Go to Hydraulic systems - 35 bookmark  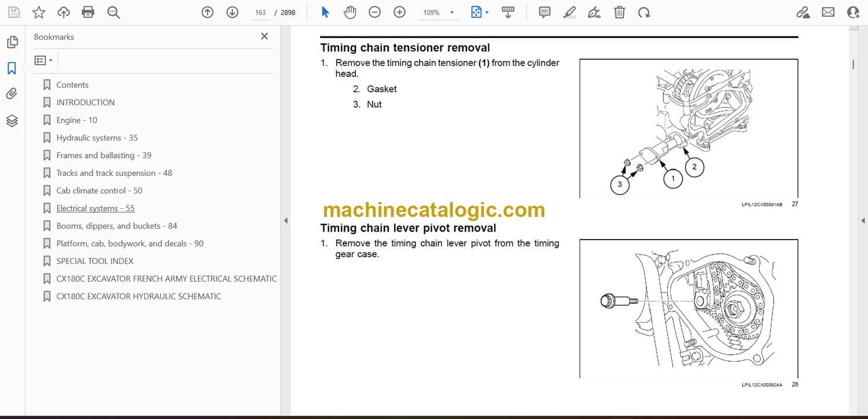97,138
